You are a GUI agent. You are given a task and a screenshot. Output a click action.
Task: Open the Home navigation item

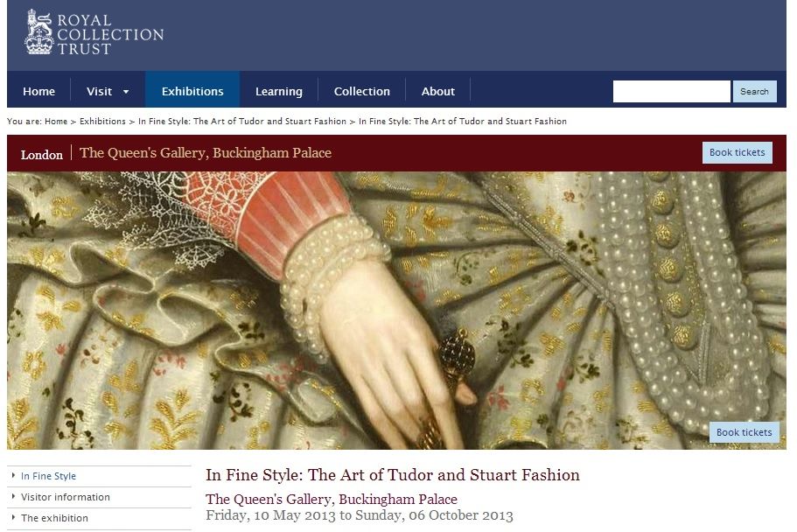(38, 92)
